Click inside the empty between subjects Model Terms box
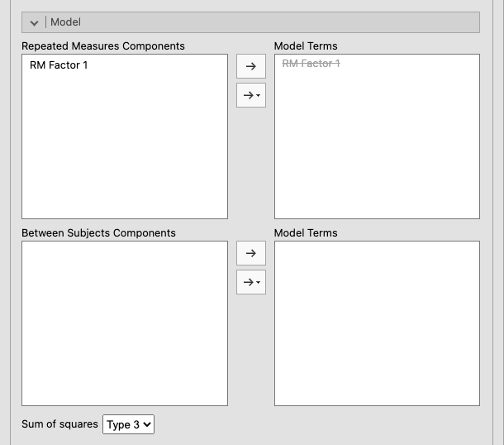Screen dimensions: 504x445 tap(377, 323)
